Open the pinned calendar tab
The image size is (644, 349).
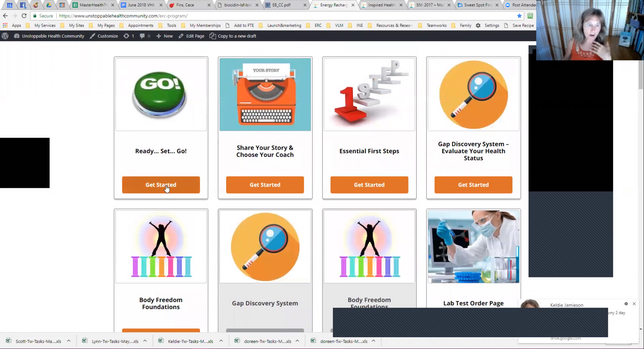10,5
